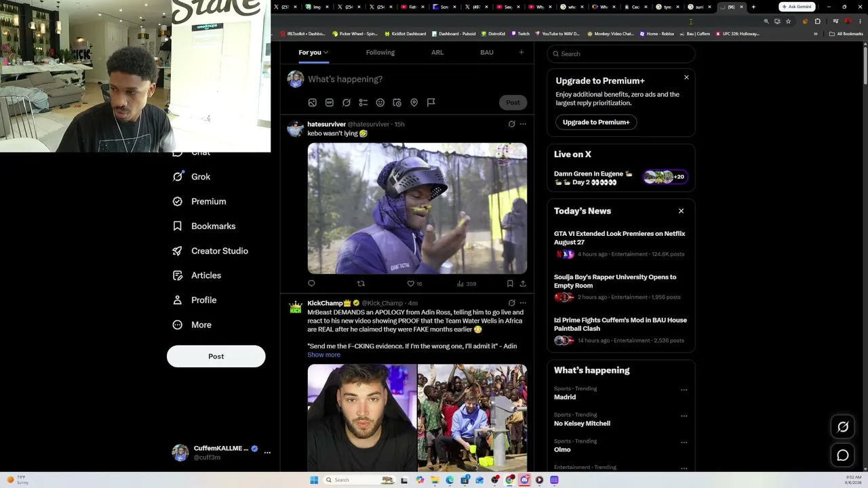Open Izi Prime Fights Cuffem's Mod story

tap(620, 330)
